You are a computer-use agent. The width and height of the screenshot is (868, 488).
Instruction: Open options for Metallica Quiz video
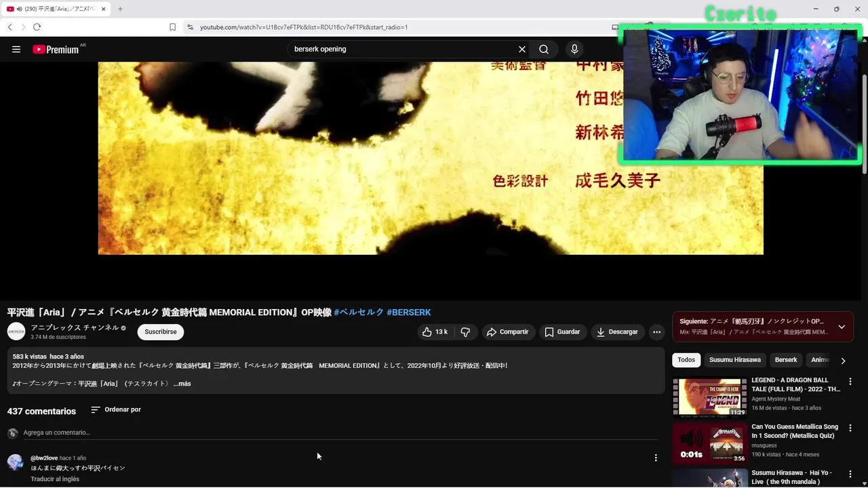tap(850, 428)
